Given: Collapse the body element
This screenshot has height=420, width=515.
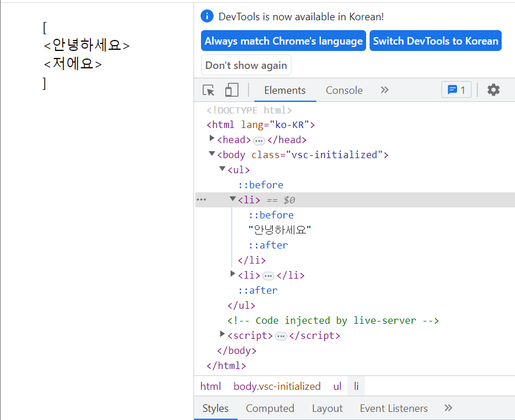Looking at the screenshot, I should point(212,154).
